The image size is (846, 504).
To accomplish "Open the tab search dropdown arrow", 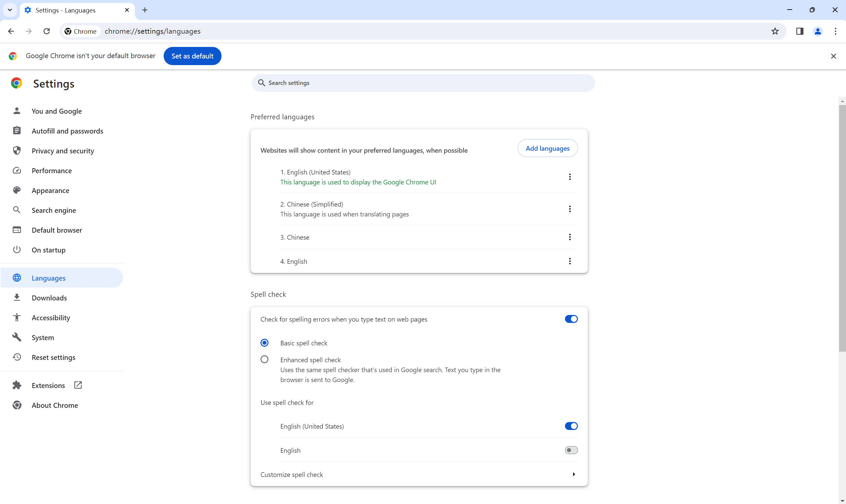I will [10, 10].
